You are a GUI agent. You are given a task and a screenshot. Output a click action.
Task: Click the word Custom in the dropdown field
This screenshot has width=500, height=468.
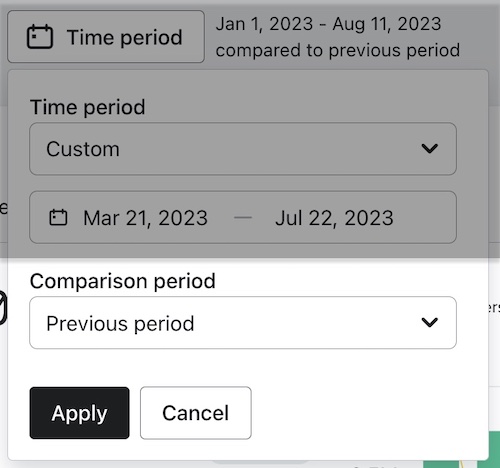click(83, 149)
